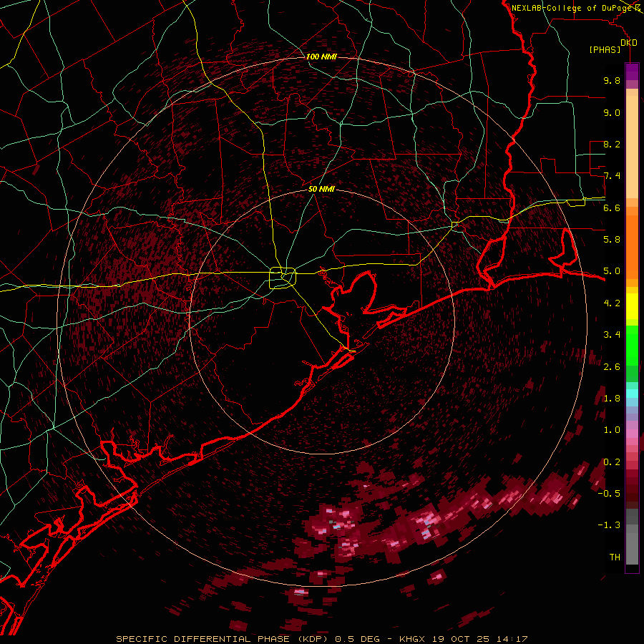The width and height of the screenshot is (644, 644).
Task: Click the -0.5 value on the color scale
Action: [x=609, y=494]
